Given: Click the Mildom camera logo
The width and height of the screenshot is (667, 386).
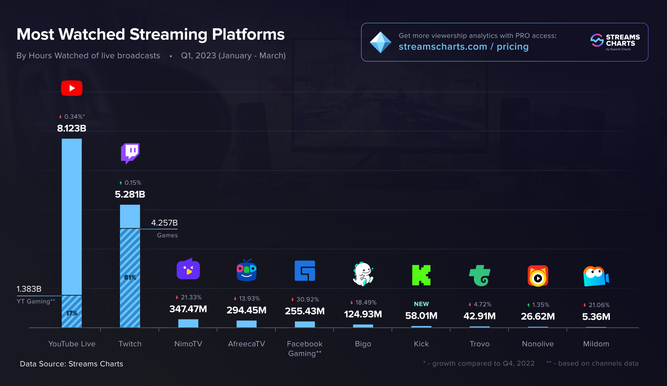Looking at the screenshot, I should [x=596, y=276].
